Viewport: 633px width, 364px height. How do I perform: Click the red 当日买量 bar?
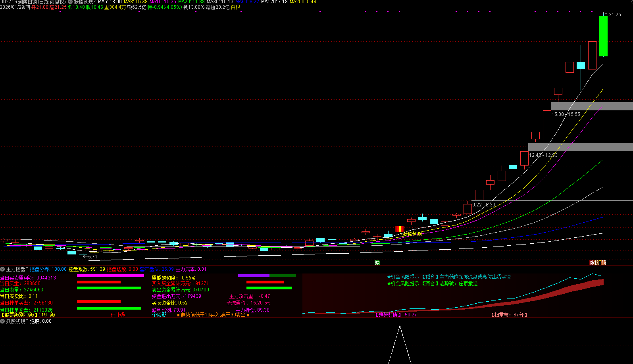click(x=99, y=282)
